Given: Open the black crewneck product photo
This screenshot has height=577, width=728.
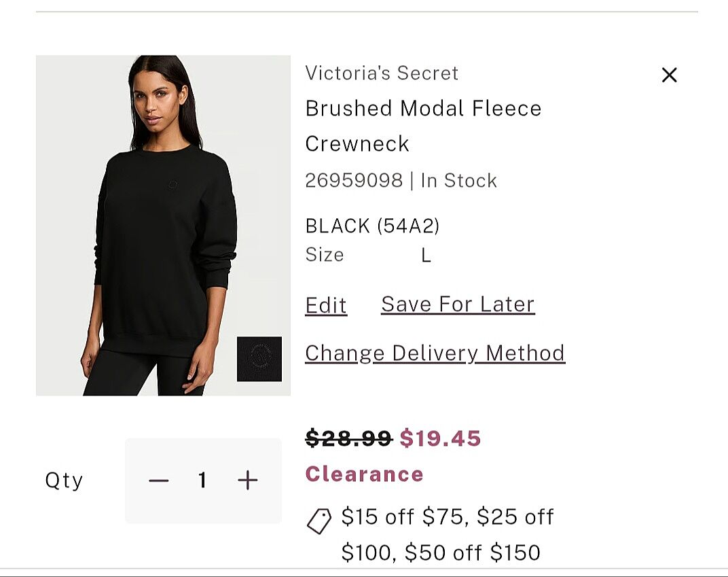Looking at the screenshot, I should (x=163, y=226).
